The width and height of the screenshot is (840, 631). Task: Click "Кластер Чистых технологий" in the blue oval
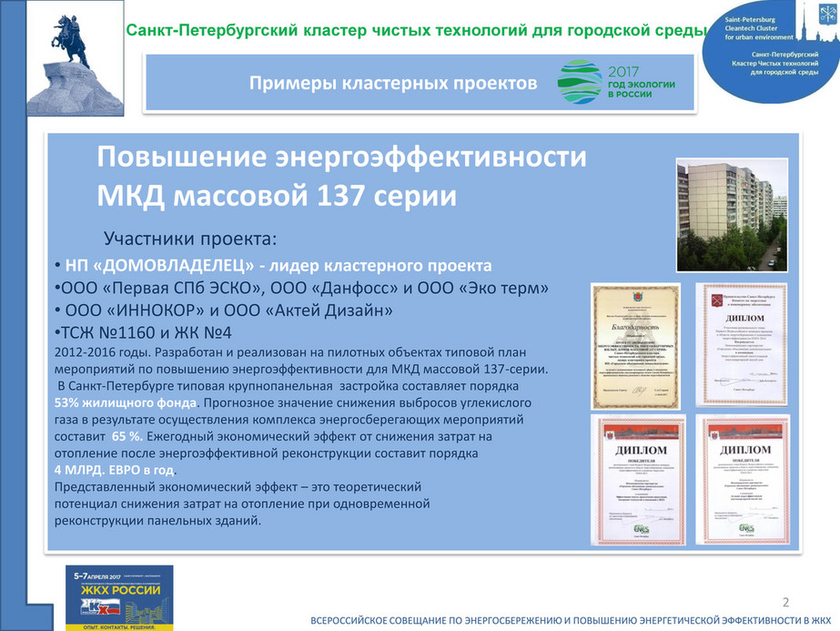[774, 63]
